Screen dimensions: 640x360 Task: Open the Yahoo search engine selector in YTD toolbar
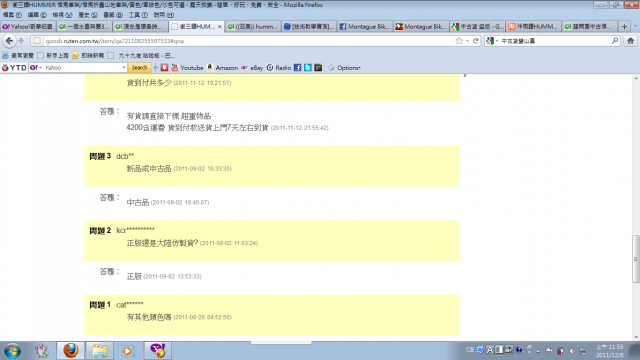tap(36, 68)
